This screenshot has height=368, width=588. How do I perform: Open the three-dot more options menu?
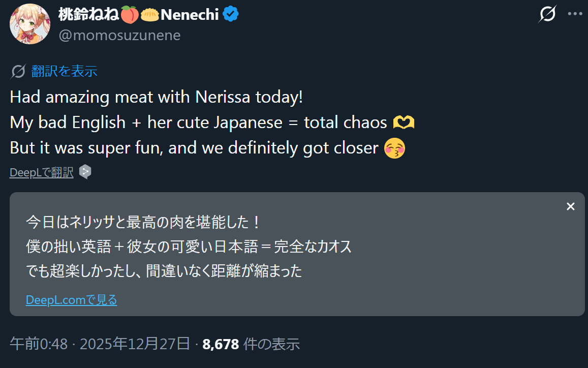tap(574, 15)
